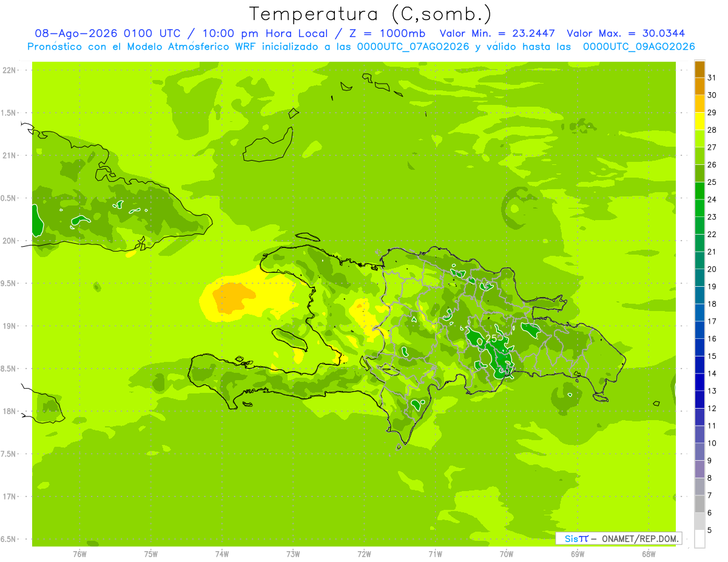This screenshot has width=728, height=562.
Task: Select the "0000UTC_09AGO2026" valid-until timestamp
Action: click(639, 47)
